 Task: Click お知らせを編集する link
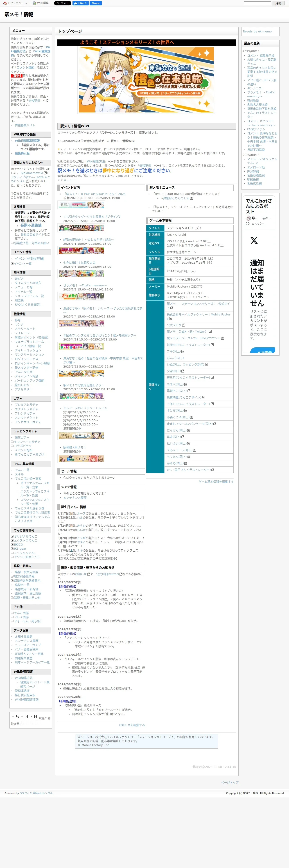tap(131, 725)
